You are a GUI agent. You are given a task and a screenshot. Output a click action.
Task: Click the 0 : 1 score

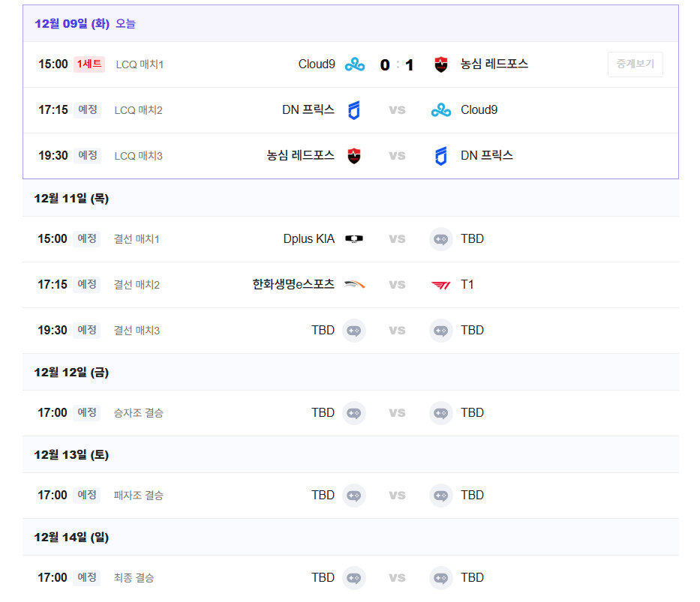397,65
